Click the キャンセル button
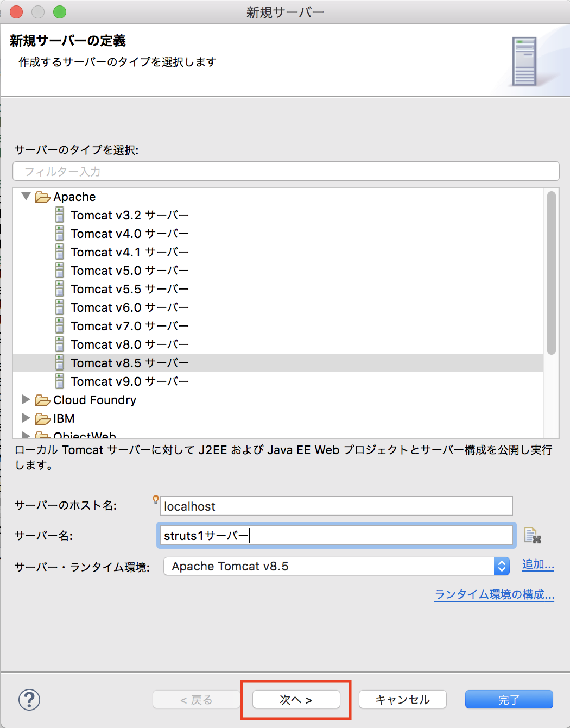Viewport: 570px width, 728px height. click(403, 699)
